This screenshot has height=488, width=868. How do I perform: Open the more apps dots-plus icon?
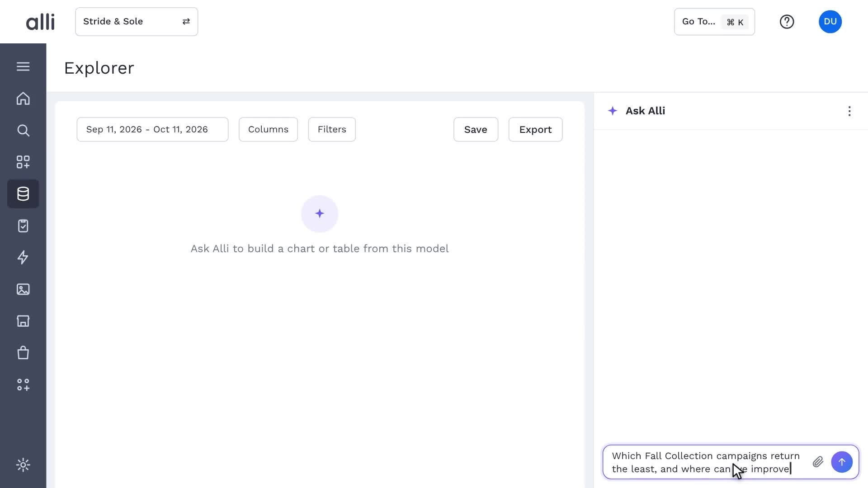tap(23, 385)
